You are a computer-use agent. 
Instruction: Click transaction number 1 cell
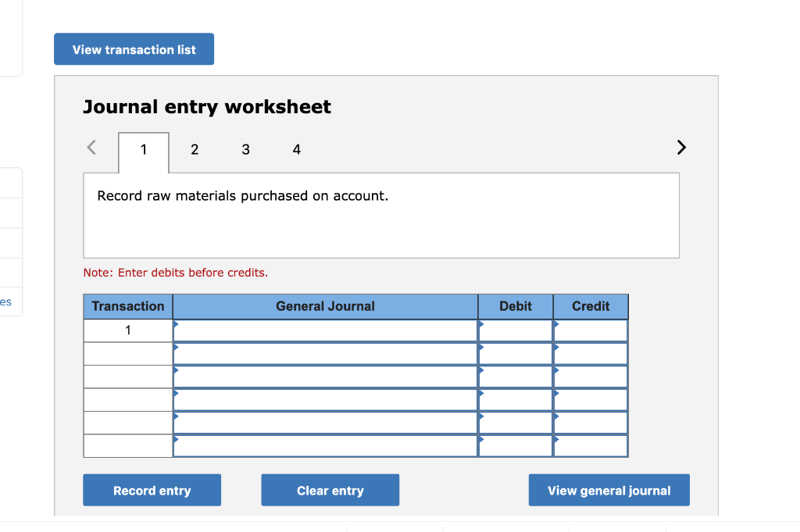[128, 330]
